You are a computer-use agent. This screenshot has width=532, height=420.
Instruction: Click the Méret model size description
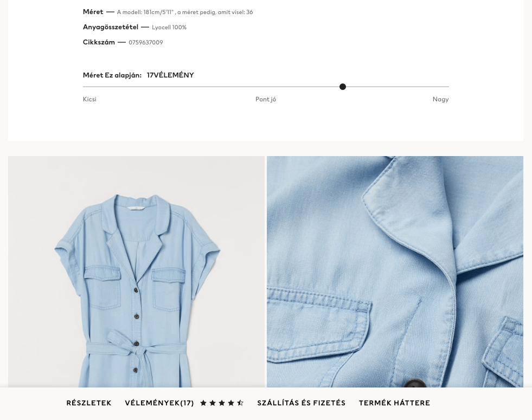(x=185, y=12)
